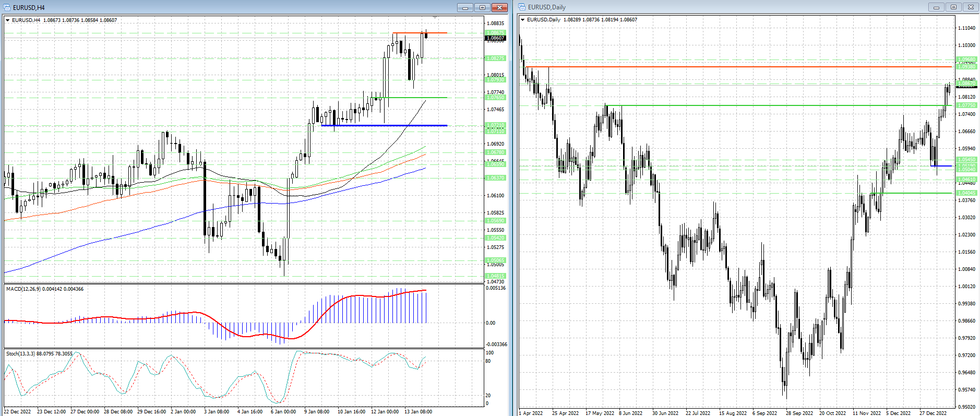
Task: Click the 1.11040 price scale label in Daily
Action: coord(966,28)
